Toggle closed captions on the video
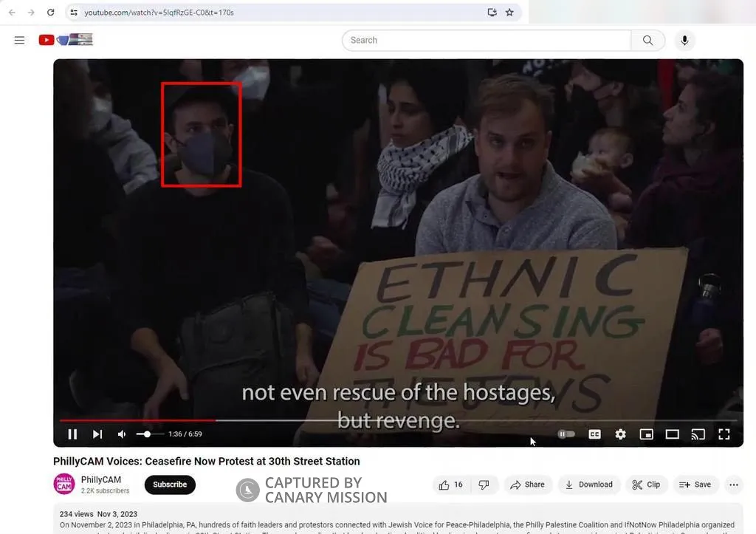The image size is (756, 534). point(594,434)
